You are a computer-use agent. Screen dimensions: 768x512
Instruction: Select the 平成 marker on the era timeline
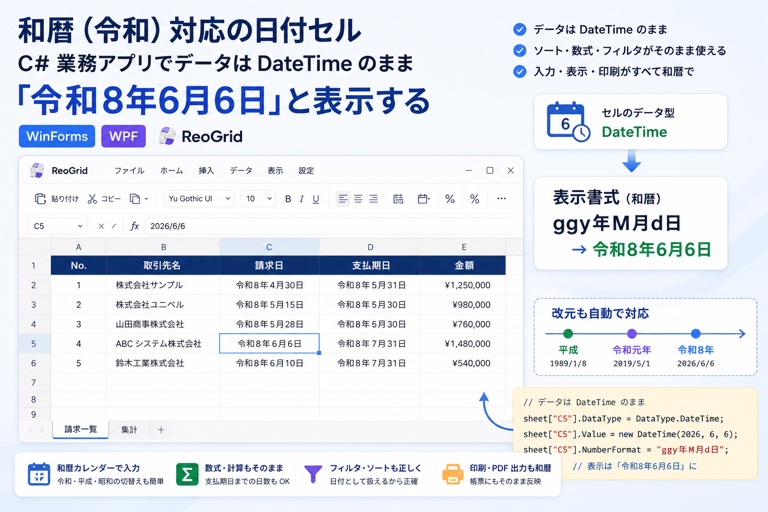click(x=568, y=334)
